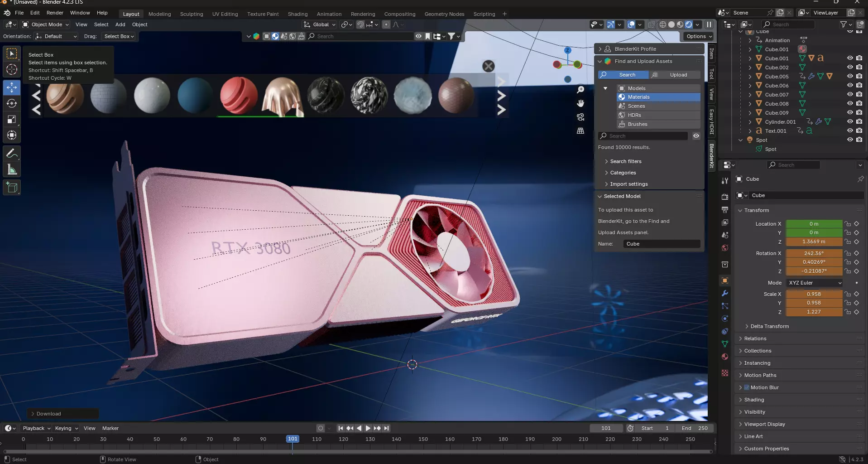Select the Select Box tool
Image resolution: width=868 pixels, height=464 pixels.
[12, 54]
